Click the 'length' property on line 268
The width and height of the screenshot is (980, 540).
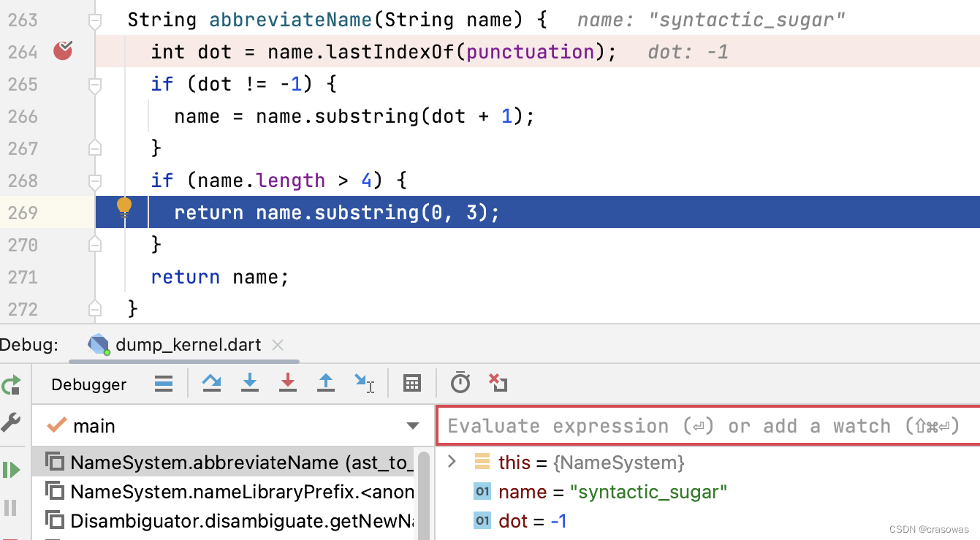pos(291,180)
